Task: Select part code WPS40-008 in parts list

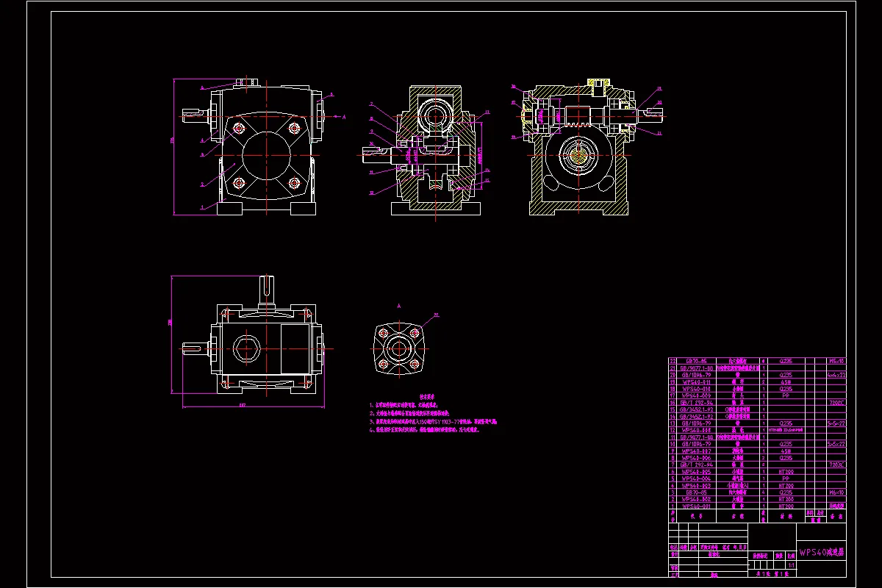Action: click(697, 430)
